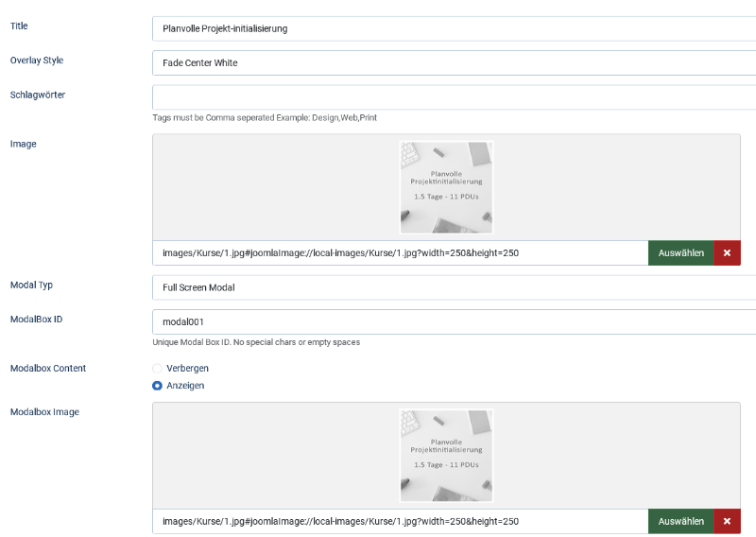Focus the Schlagwörter tags input
The height and width of the screenshot is (537, 756).
tap(455, 97)
